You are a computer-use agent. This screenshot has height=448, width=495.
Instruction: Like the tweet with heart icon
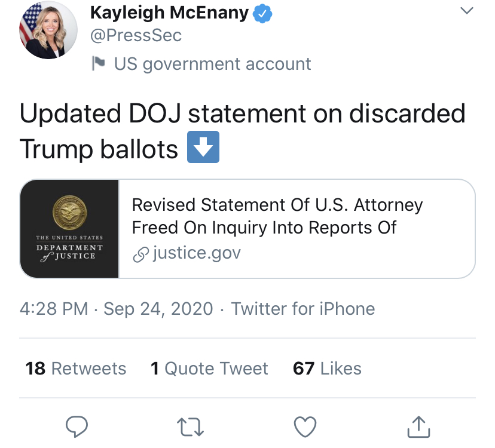click(305, 426)
